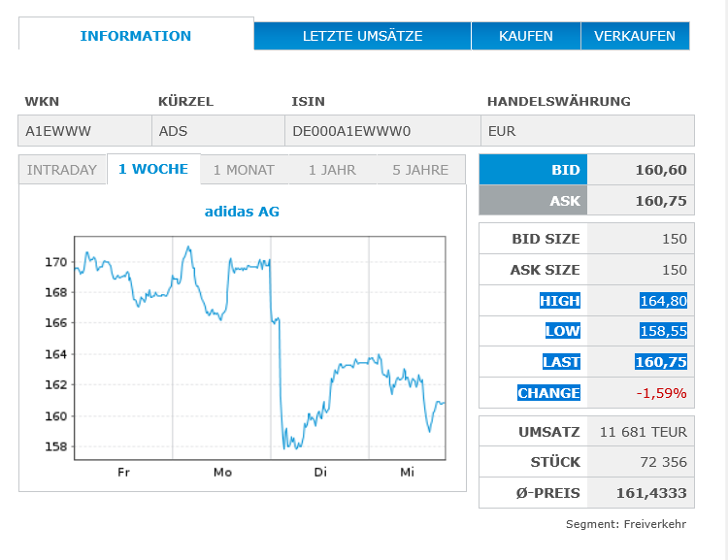Screen dimensions: 728x560
Task: Click the adidas AG chart title
Action: [x=242, y=211]
